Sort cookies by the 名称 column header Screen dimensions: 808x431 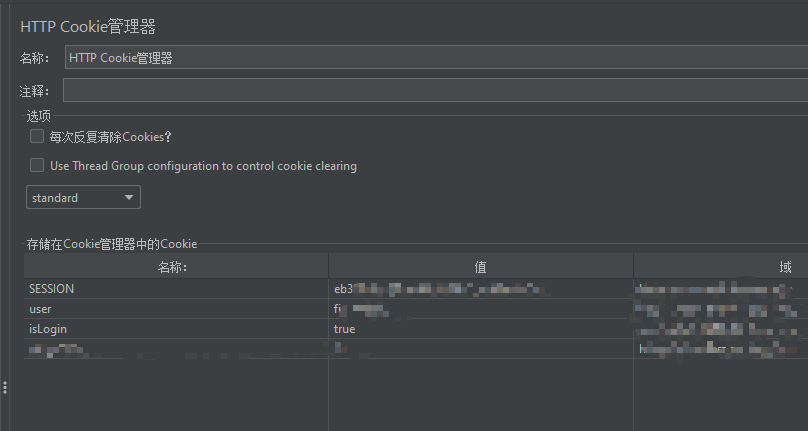pyautogui.click(x=176, y=267)
